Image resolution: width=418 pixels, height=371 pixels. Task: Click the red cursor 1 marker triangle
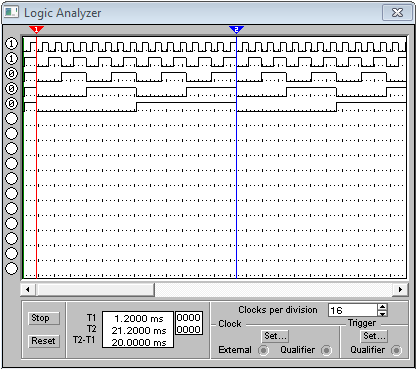coord(36,30)
